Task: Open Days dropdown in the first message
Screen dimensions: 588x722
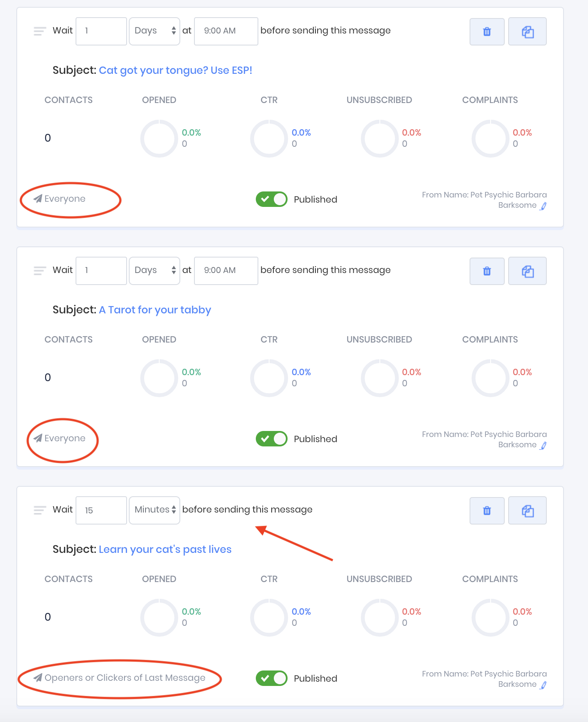Action: (x=155, y=31)
